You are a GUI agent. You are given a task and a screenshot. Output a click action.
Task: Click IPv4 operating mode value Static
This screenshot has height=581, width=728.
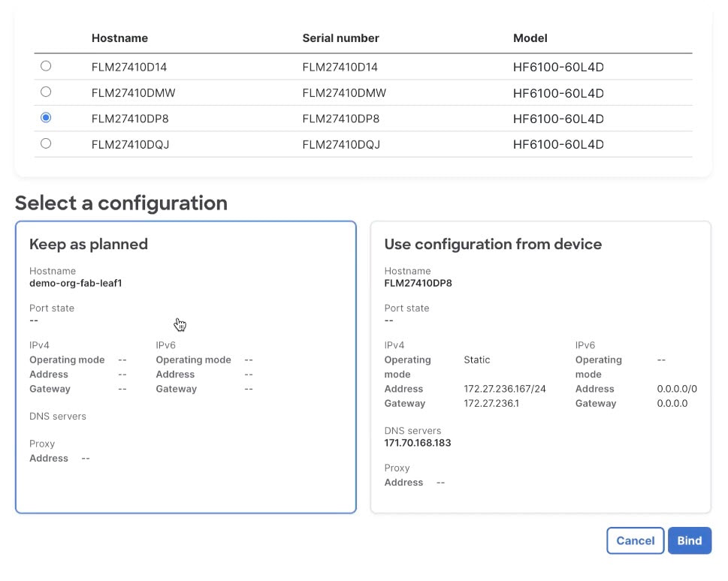pyautogui.click(x=477, y=360)
